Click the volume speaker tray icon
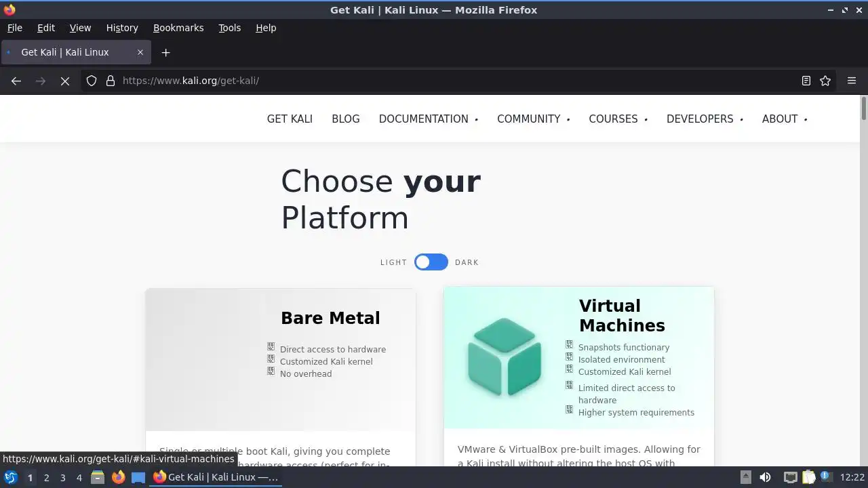Screen dimensions: 868x488 tap(765, 477)
